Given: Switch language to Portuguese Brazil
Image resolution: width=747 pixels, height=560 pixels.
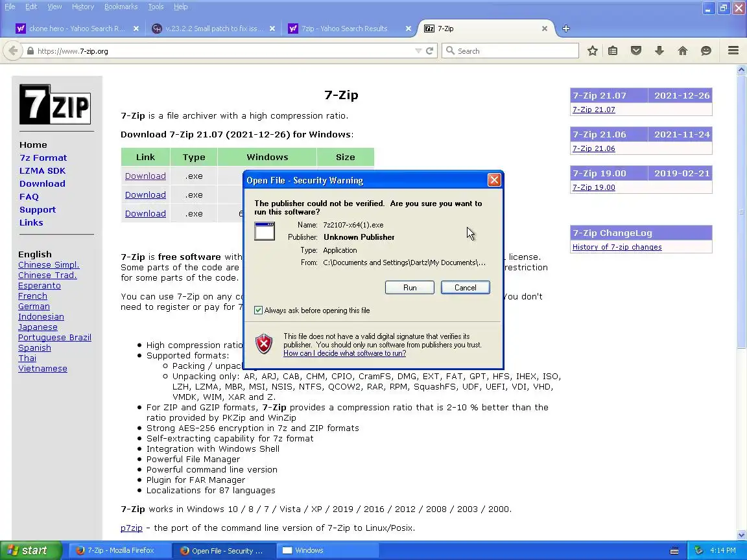Looking at the screenshot, I should (x=54, y=338).
